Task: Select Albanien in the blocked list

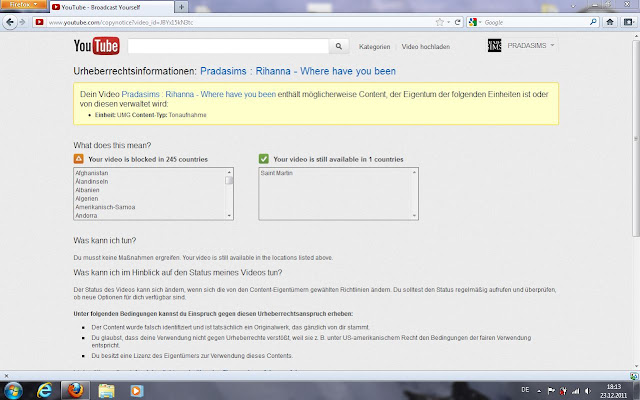Action: (x=87, y=190)
